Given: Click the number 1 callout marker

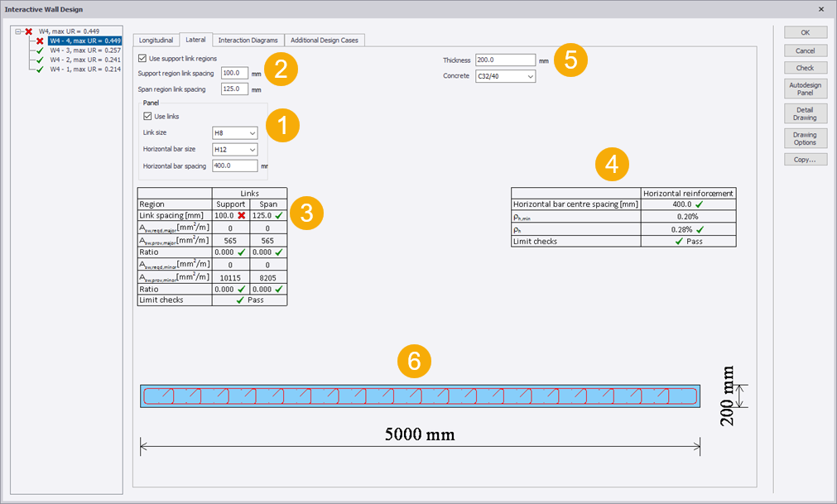Looking at the screenshot, I should pyautogui.click(x=282, y=127).
